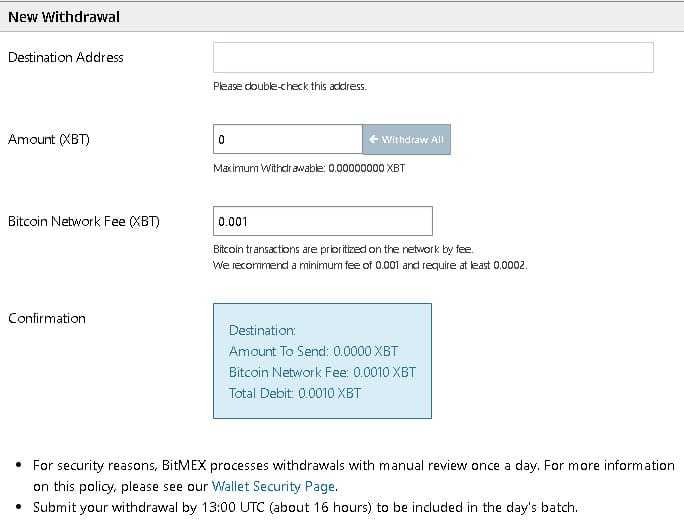Click the arrow icon on Withdraw All
This screenshot has width=684, height=522.
373,140
